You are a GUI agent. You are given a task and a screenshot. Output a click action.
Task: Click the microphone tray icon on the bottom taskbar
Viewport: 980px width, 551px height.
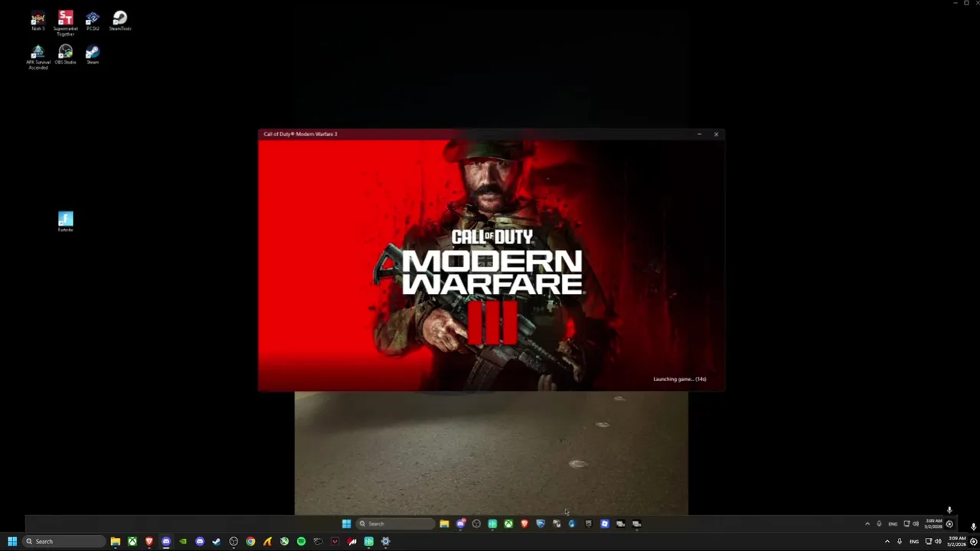coord(900,541)
